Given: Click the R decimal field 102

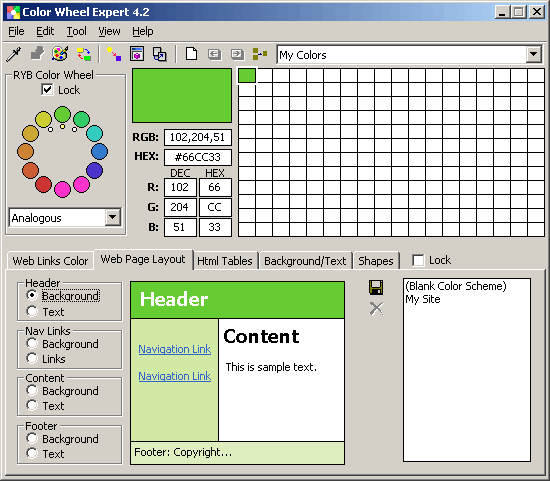Looking at the screenshot, I should (x=180, y=187).
